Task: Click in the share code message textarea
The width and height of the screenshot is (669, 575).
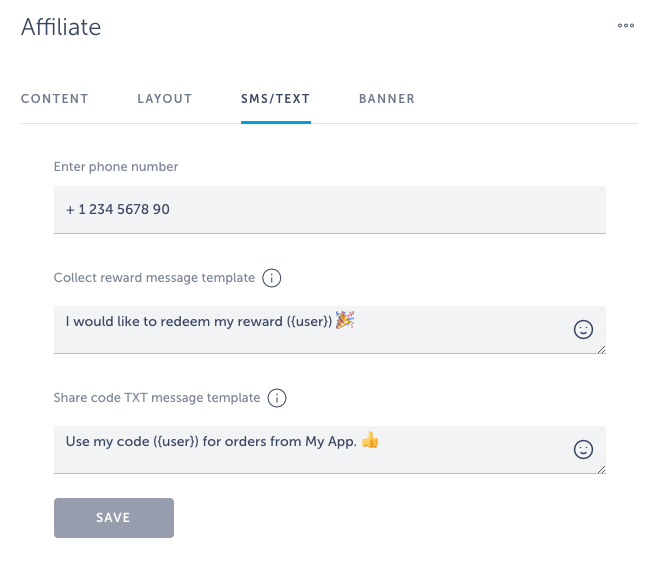Action: (x=330, y=450)
